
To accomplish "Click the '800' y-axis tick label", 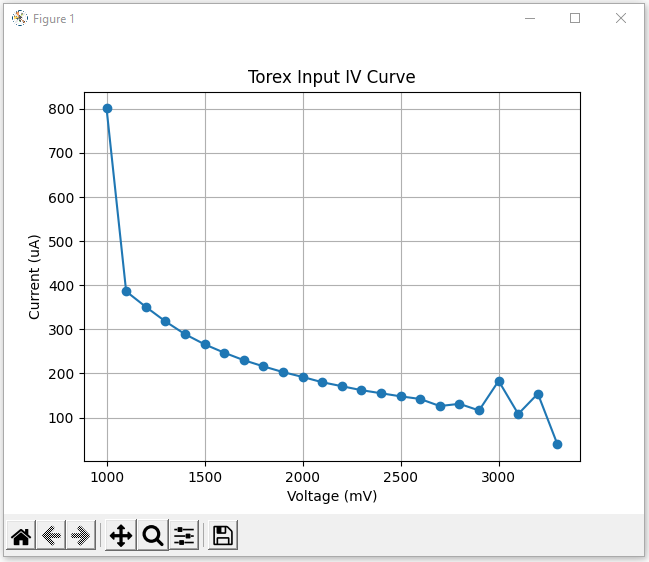I will point(61,109).
